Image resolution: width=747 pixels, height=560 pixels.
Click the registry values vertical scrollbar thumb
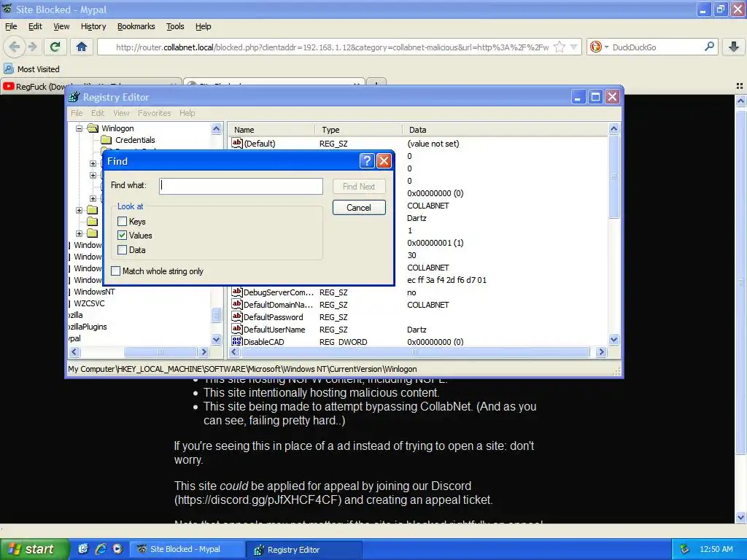[x=614, y=176]
